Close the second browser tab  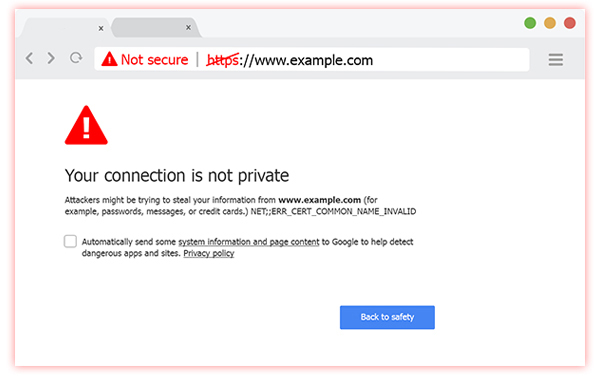188,28
